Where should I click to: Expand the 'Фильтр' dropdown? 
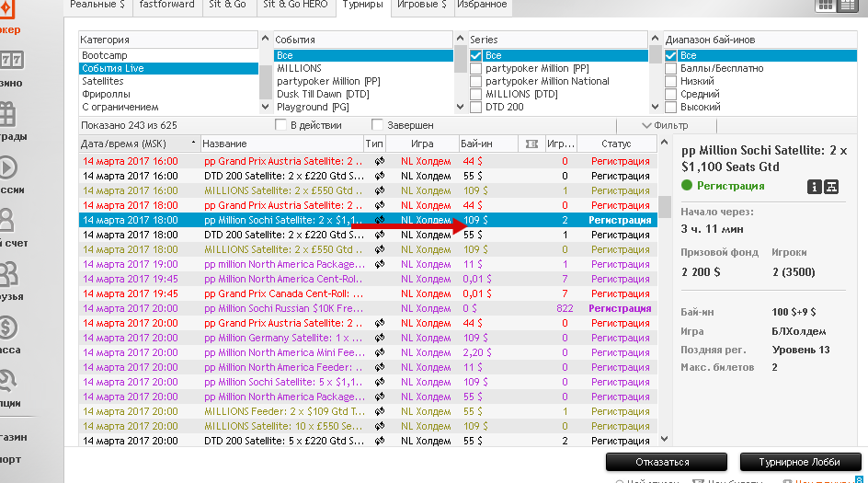[666, 126]
